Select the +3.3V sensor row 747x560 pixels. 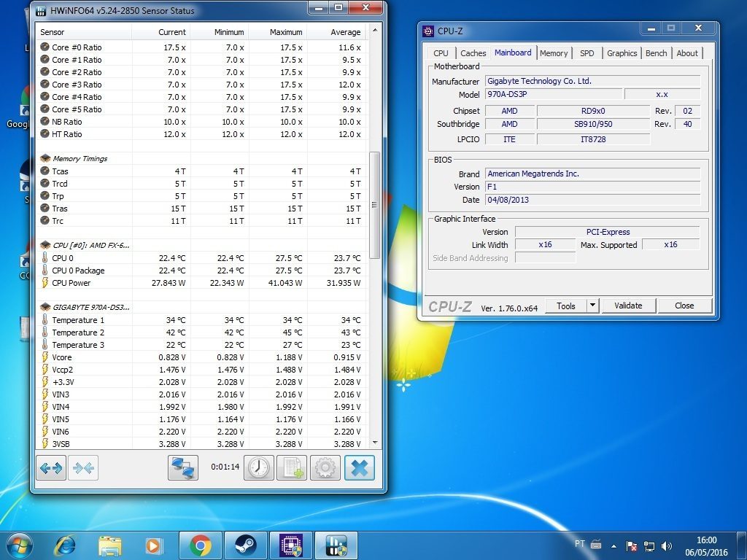(x=201, y=382)
